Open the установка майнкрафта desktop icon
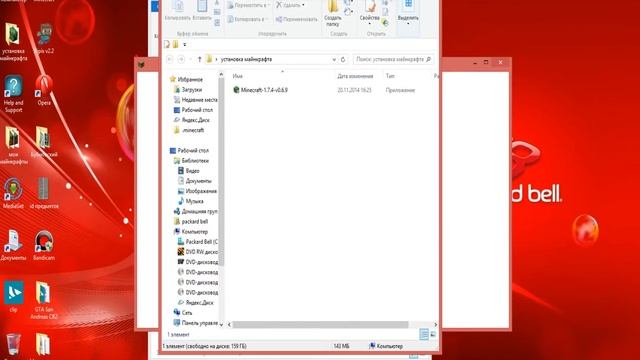This screenshot has height=360, width=640. point(13,41)
